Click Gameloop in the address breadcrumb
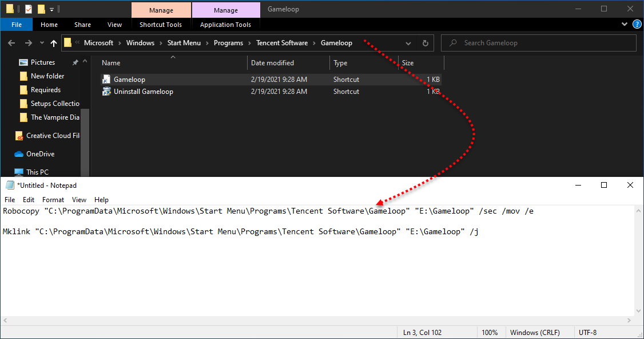The image size is (644, 339). point(336,43)
